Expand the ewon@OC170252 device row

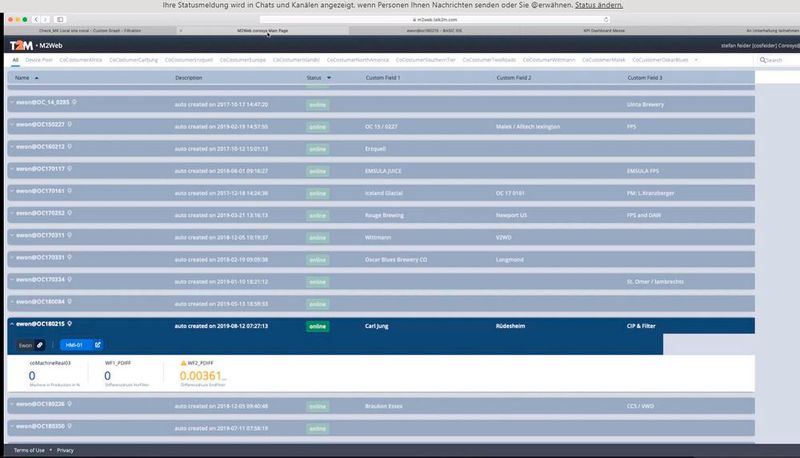coord(11,213)
